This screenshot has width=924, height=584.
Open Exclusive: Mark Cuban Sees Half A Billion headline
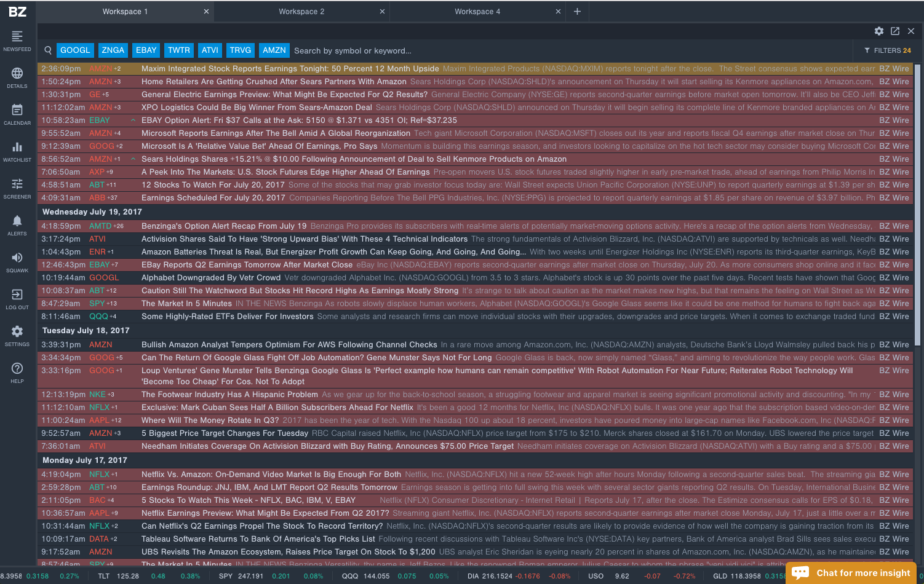point(277,408)
